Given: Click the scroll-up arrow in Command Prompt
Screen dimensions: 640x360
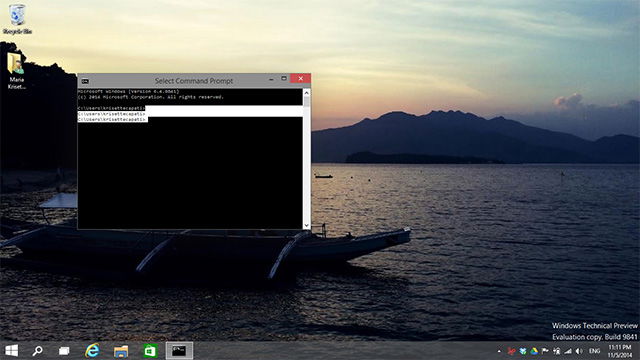Looking at the screenshot, I should point(307,93).
